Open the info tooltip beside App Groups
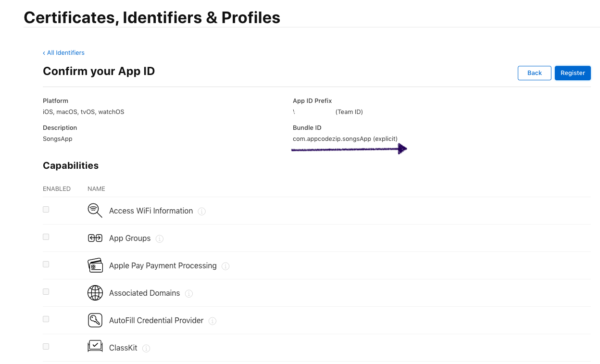The image size is (600, 364). tap(159, 238)
